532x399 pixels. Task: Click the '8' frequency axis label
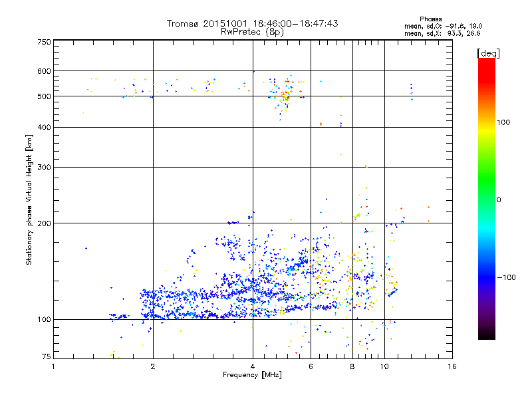tap(352, 366)
